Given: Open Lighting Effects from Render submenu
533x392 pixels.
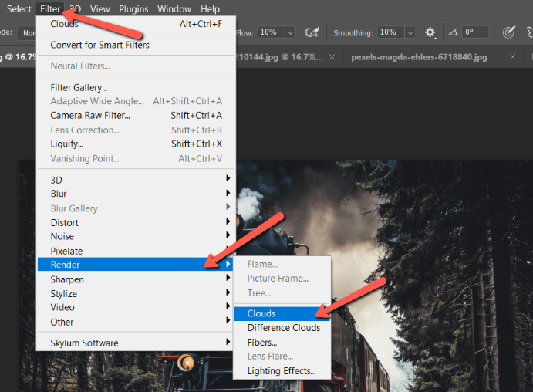Looking at the screenshot, I should (x=282, y=371).
